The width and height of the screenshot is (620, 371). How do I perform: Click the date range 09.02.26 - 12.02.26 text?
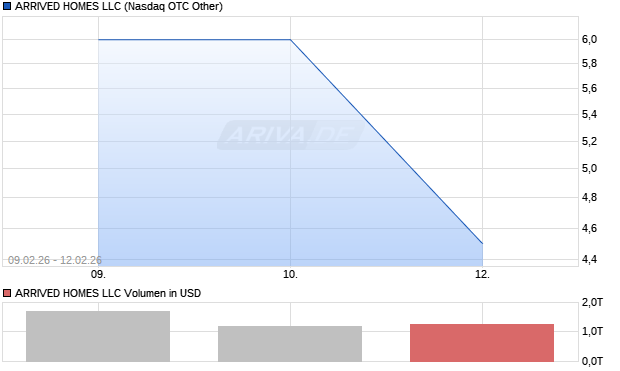coord(55,260)
